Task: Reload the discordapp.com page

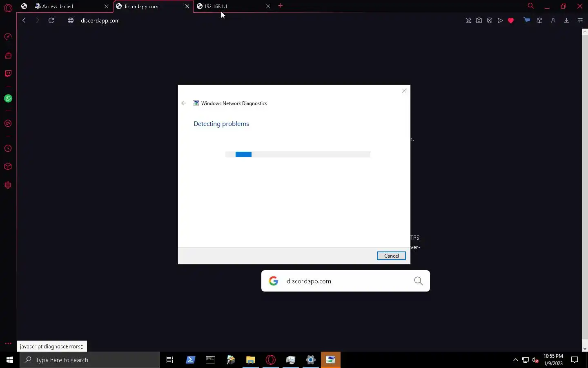Action: pyautogui.click(x=51, y=20)
